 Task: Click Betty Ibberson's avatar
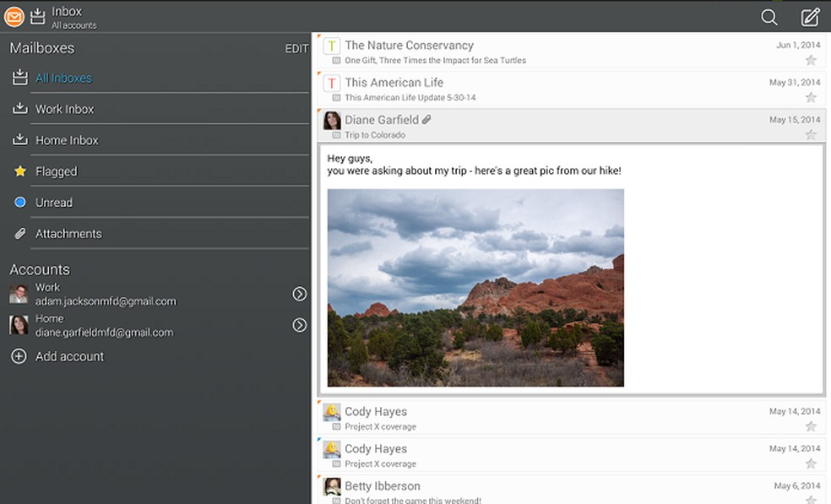coord(332,486)
